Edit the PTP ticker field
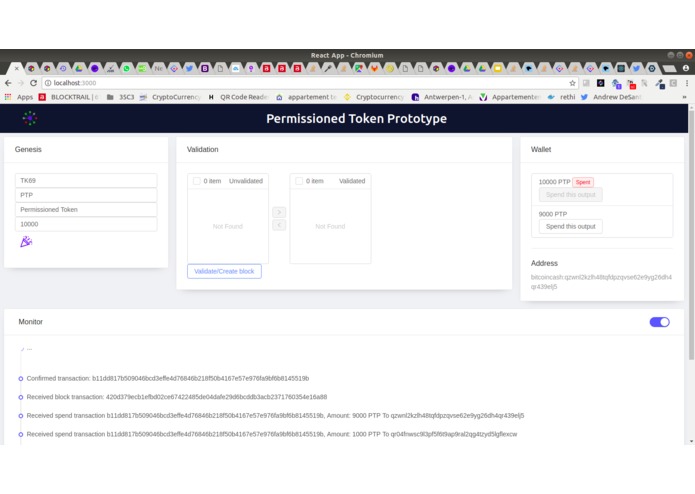The width and height of the screenshot is (695, 494). point(86,195)
